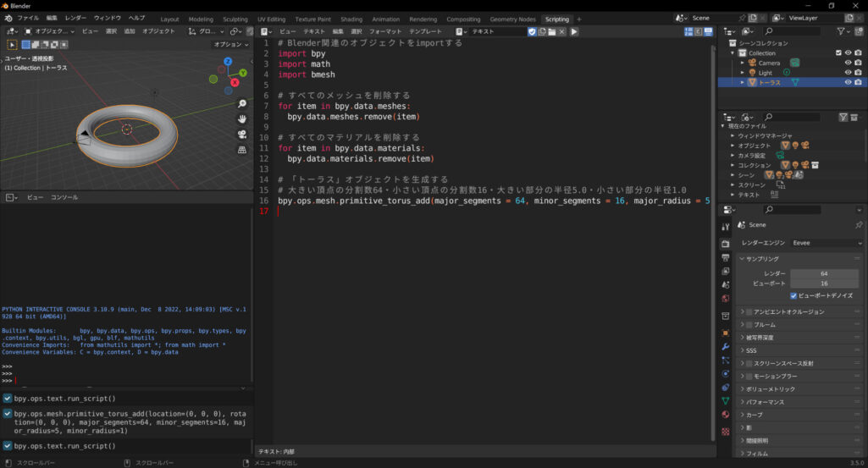Open the Material properties tab
The image size is (868, 468).
click(x=726, y=415)
